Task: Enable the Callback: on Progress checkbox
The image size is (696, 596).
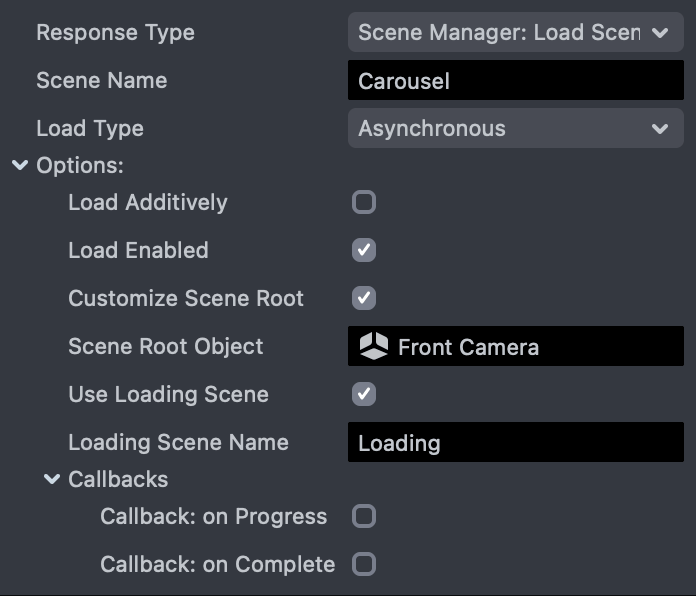Action: tap(364, 516)
